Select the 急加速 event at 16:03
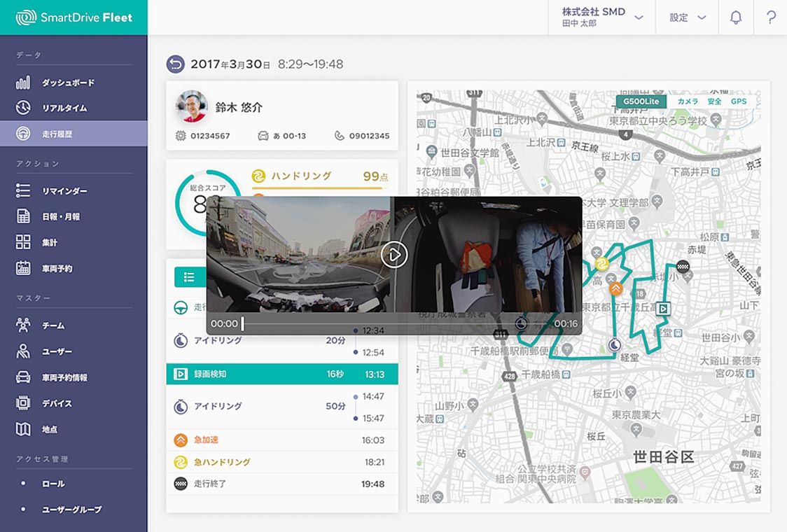This screenshot has height=532, width=787. coord(281,440)
